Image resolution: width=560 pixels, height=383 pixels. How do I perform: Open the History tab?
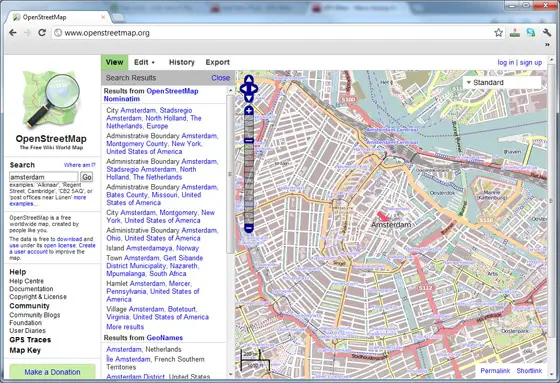[181, 62]
